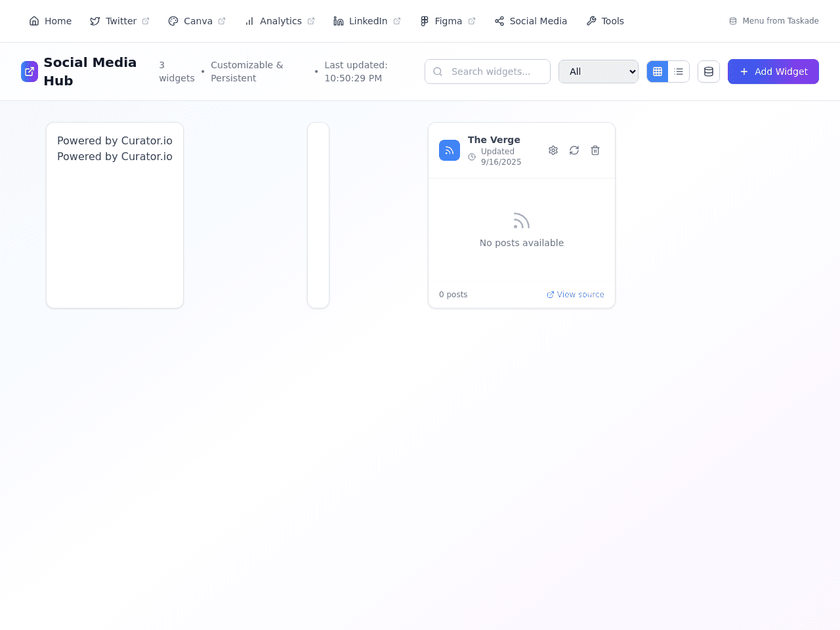
Task: Open the Twitter nav link
Action: pos(119,21)
